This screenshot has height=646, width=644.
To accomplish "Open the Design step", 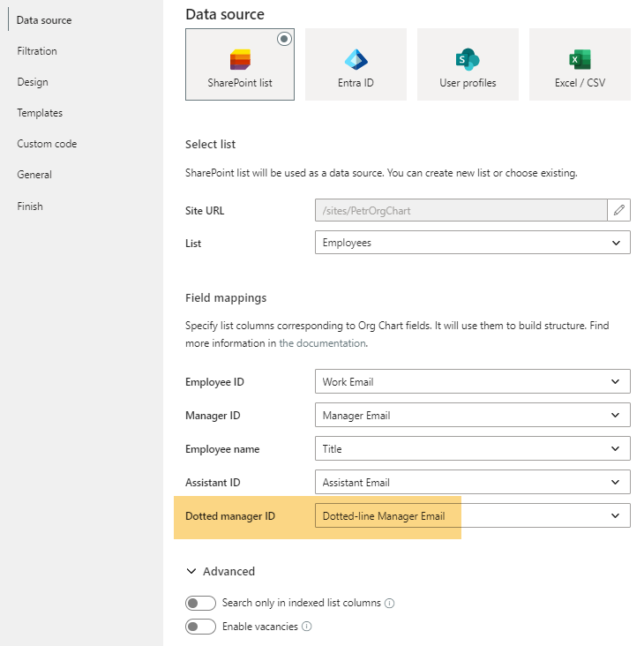I will (33, 82).
